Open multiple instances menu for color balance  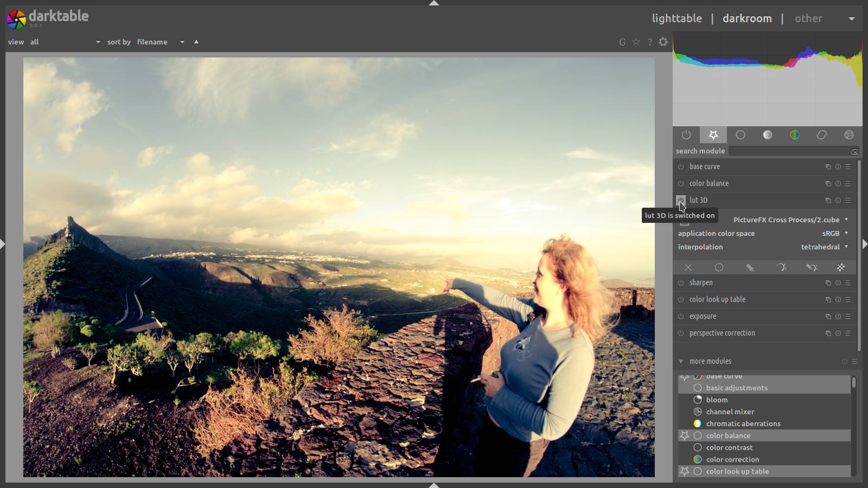click(828, 184)
